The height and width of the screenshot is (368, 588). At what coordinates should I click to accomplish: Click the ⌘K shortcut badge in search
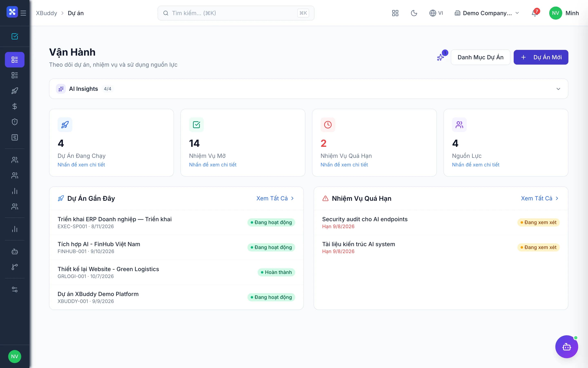coord(303,13)
